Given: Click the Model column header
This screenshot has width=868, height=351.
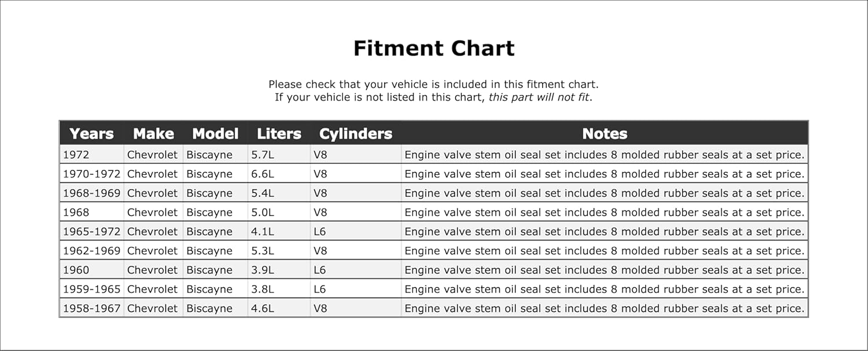Looking at the screenshot, I should point(215,134).
